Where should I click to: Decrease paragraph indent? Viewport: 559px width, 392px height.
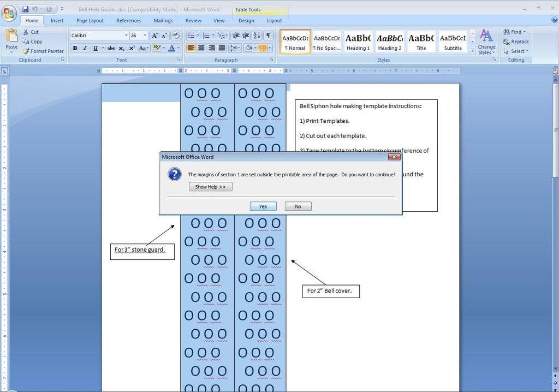pyautogui.click(x=236, y=35)
